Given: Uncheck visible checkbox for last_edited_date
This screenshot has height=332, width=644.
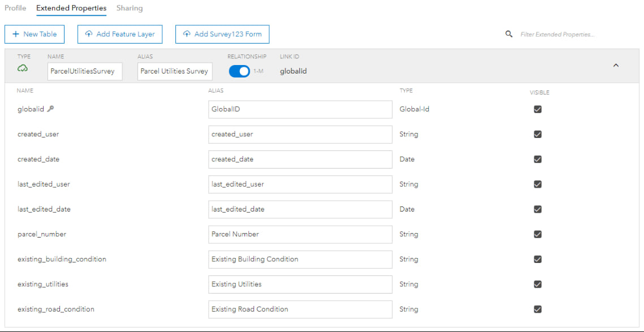Looking at the screenshot, I should point(538,209).
